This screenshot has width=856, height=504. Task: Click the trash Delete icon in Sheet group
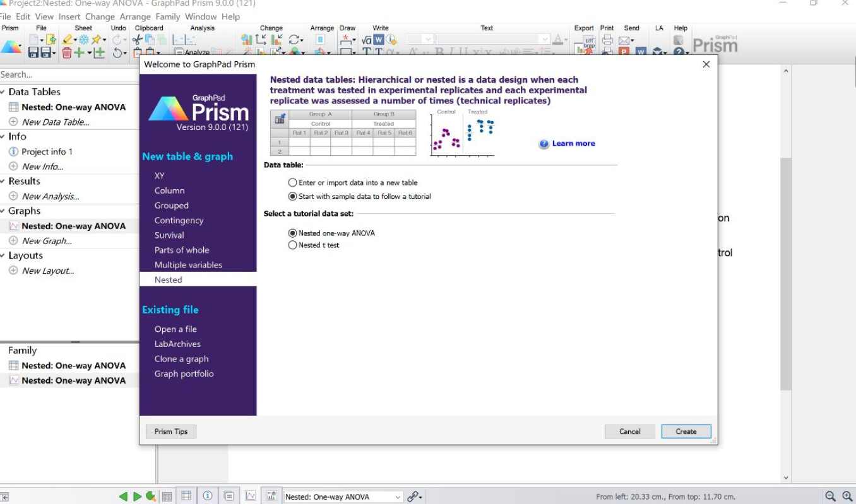tap(67, 52)
